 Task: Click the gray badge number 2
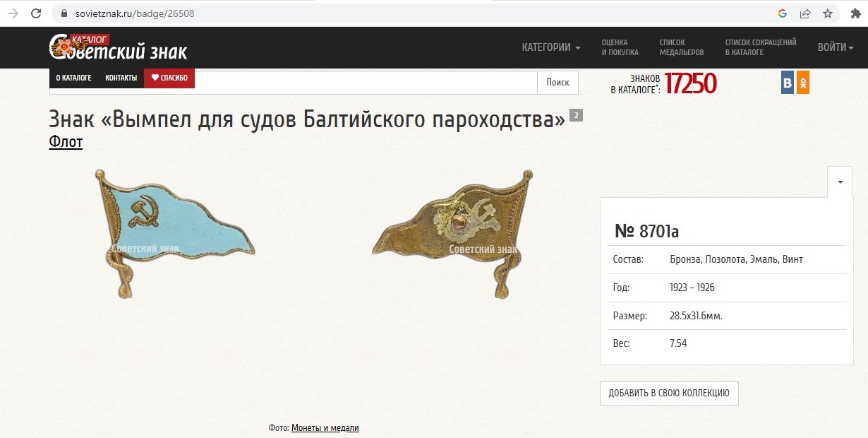click(x=576, y=116)
